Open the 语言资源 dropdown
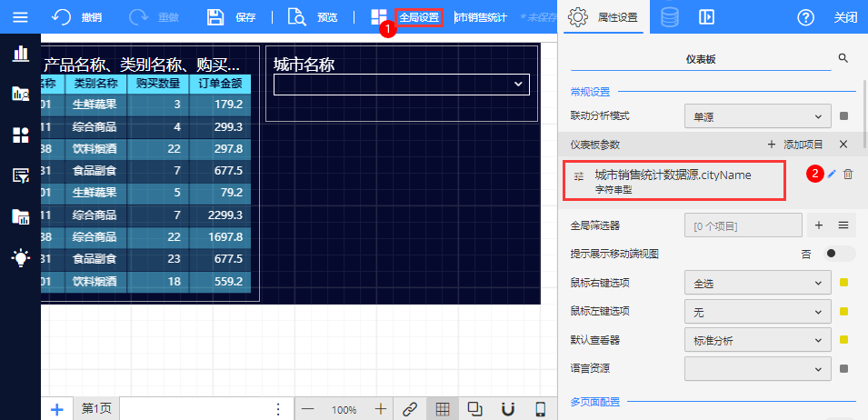The height and width of the screenshot is (420, 868). (x=757, y=368)
